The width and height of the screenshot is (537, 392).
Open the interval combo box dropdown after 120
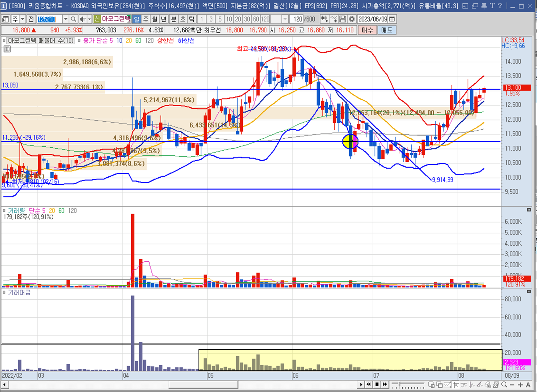(285, 19)
